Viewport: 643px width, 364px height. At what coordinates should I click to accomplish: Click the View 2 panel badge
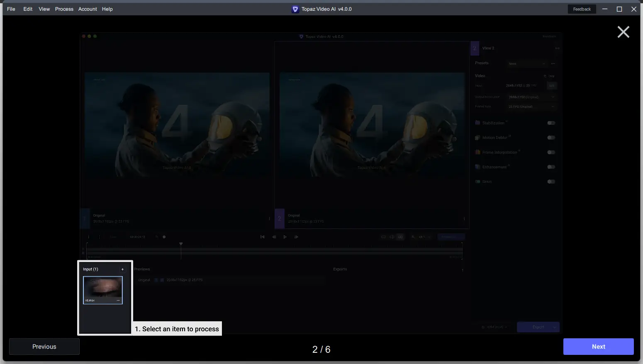click(475, 48)
